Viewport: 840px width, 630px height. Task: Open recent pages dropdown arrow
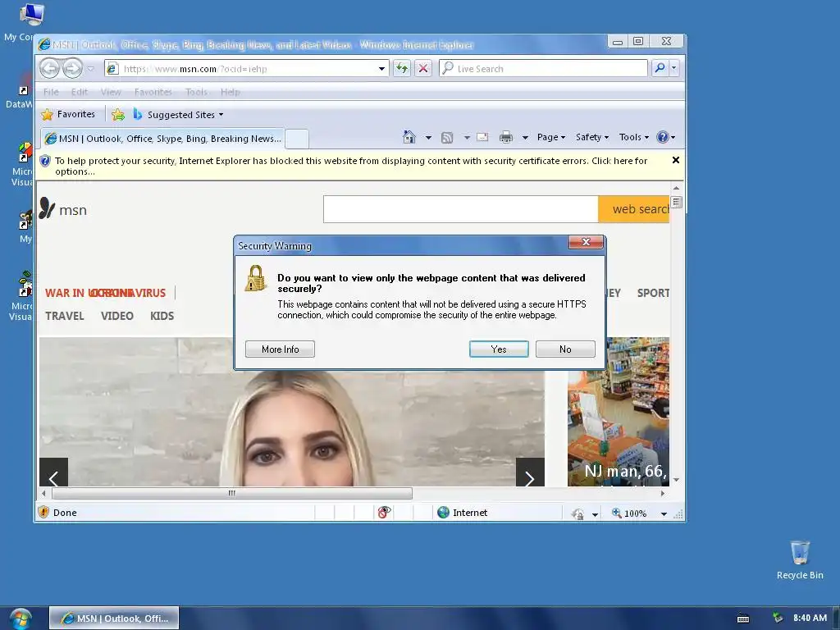[x=90, y=69]
